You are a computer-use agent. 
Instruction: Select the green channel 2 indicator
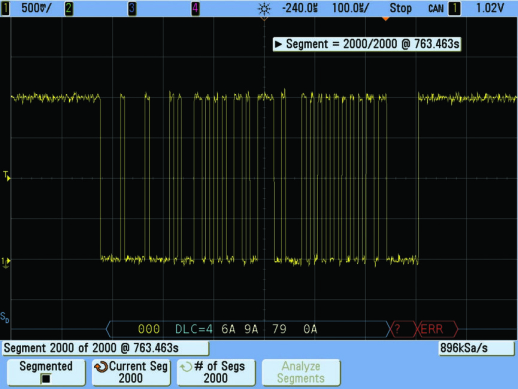(x=69, y=8)
